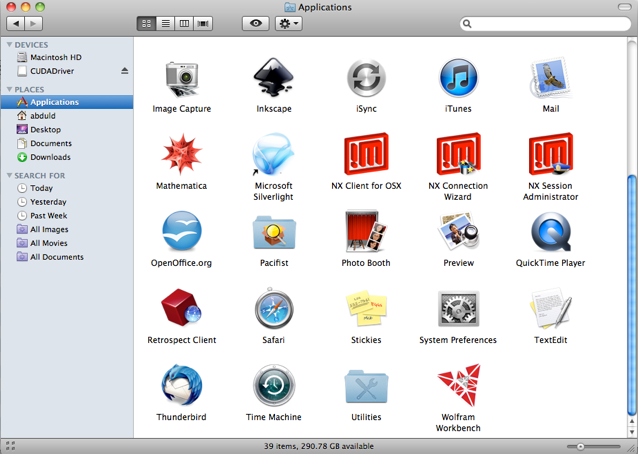
Task: Open iTunes
Action: click(x=458, y=78)
